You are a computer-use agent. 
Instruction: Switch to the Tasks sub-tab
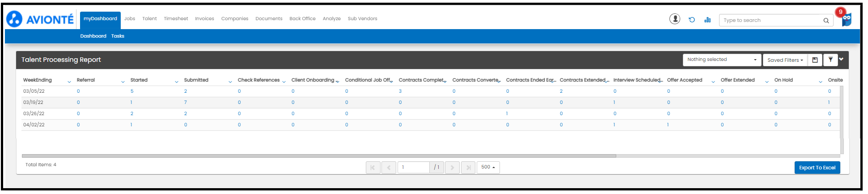tap(118, 36)
